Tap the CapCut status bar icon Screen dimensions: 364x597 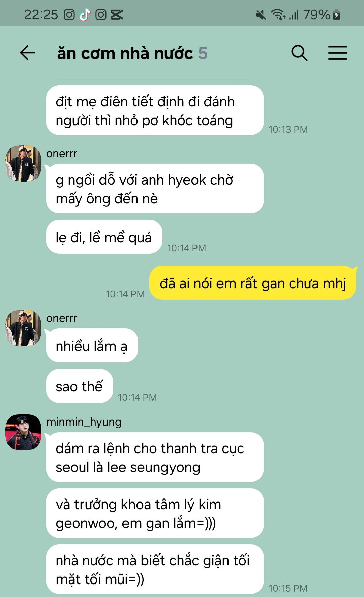point(117,15)
